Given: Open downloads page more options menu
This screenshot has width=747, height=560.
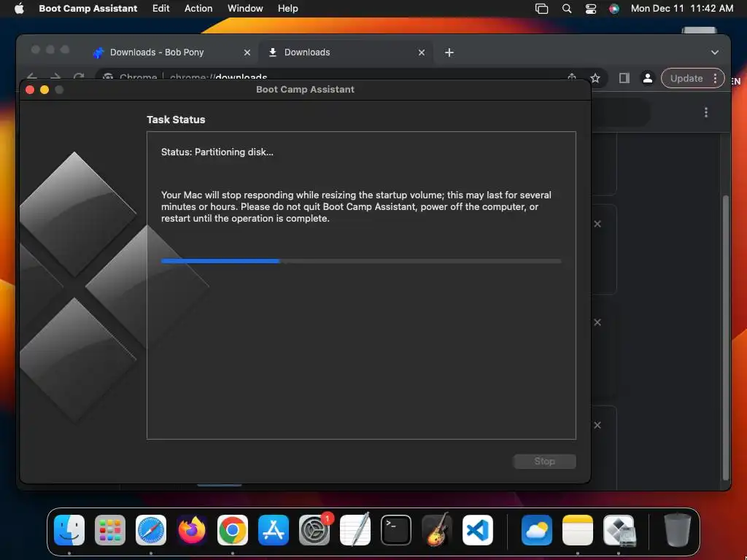Looking at the screenshot, I should coord(706,112).
